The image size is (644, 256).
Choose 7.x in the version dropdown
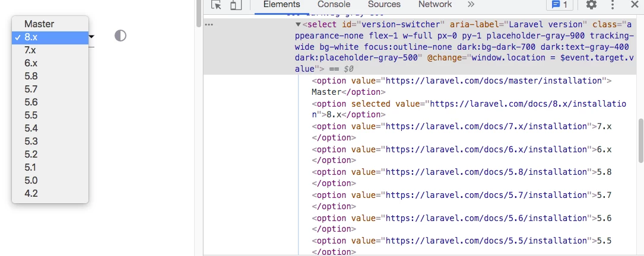click(50, 50)
